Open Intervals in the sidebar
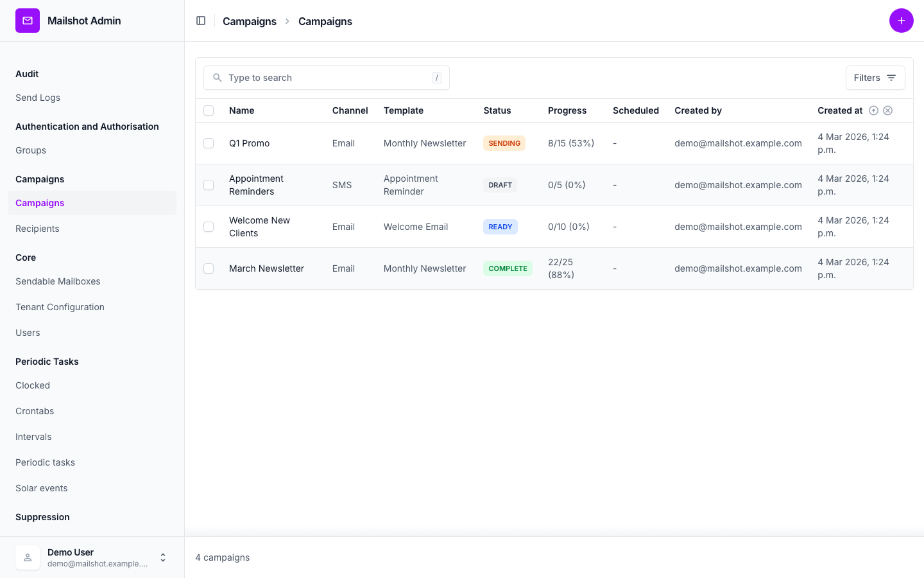 (33, 437)
